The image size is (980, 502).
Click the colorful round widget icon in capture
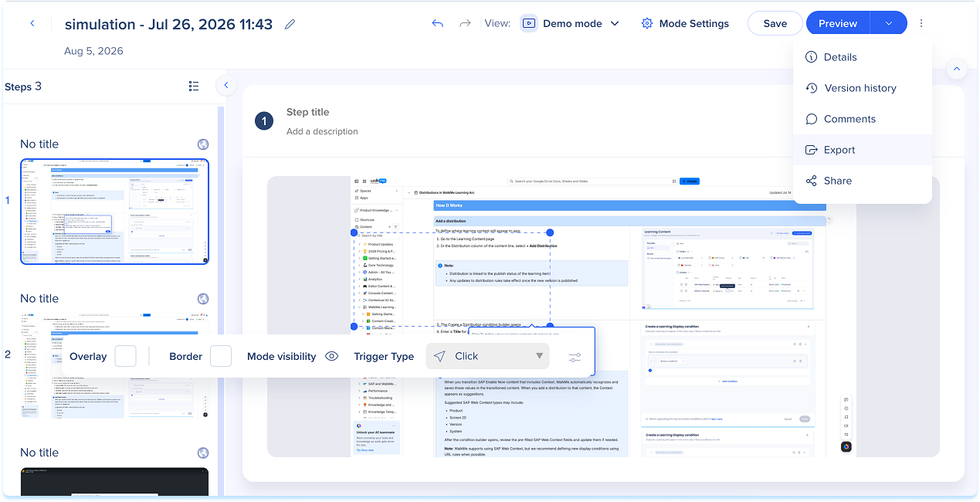tap(846, 446)
